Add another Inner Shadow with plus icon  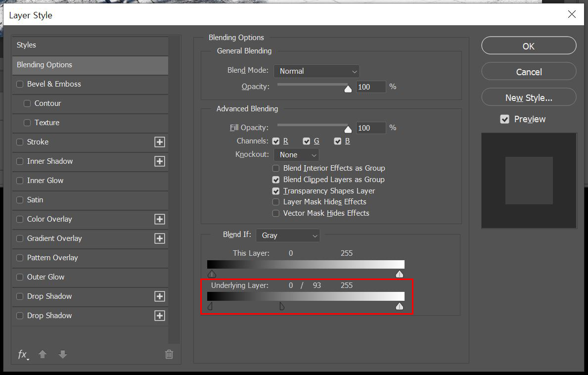point(160,161)
